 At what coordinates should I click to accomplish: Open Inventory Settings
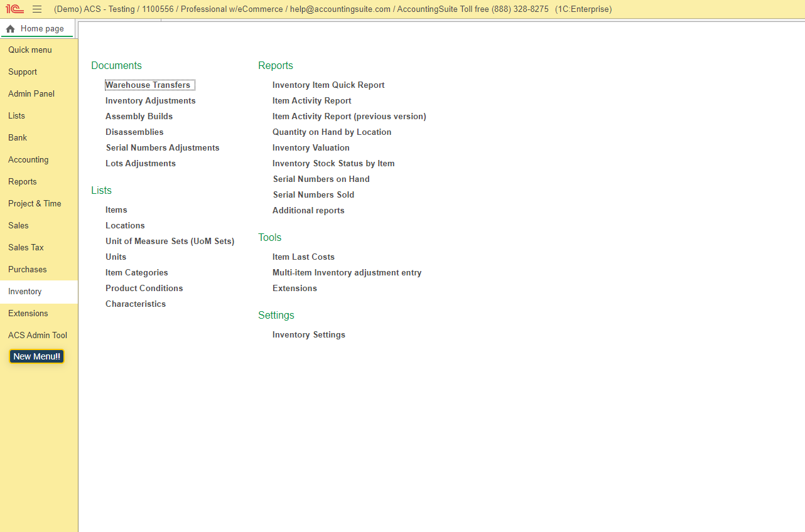309,335
